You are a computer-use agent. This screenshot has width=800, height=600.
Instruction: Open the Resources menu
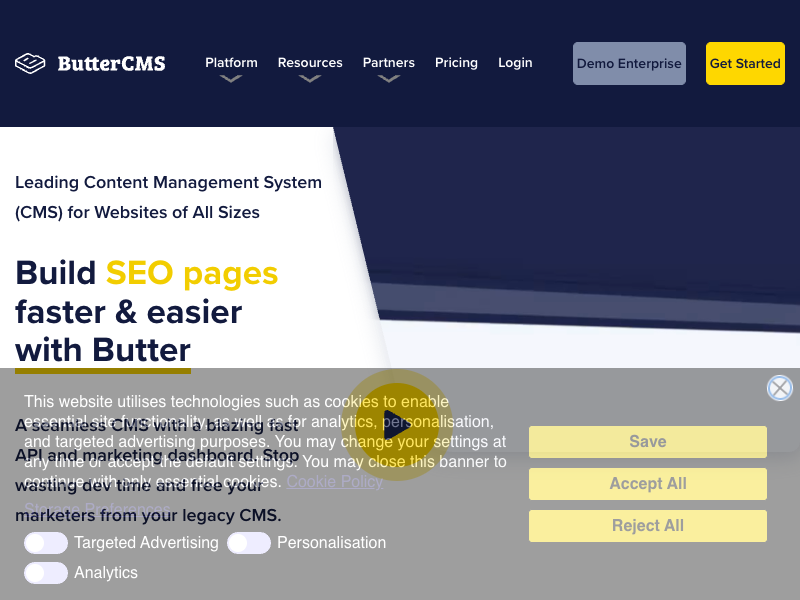310,63
